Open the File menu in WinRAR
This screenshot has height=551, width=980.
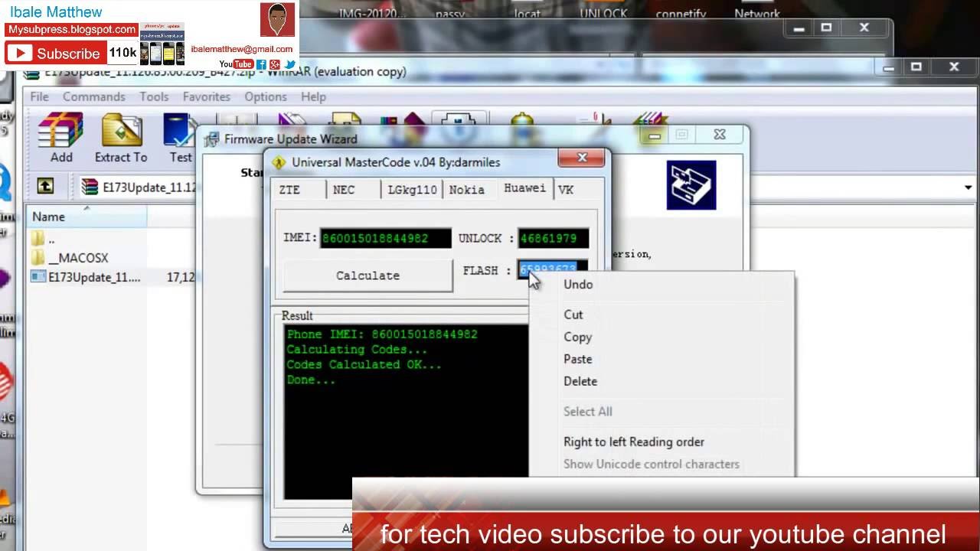coord(39,96)
